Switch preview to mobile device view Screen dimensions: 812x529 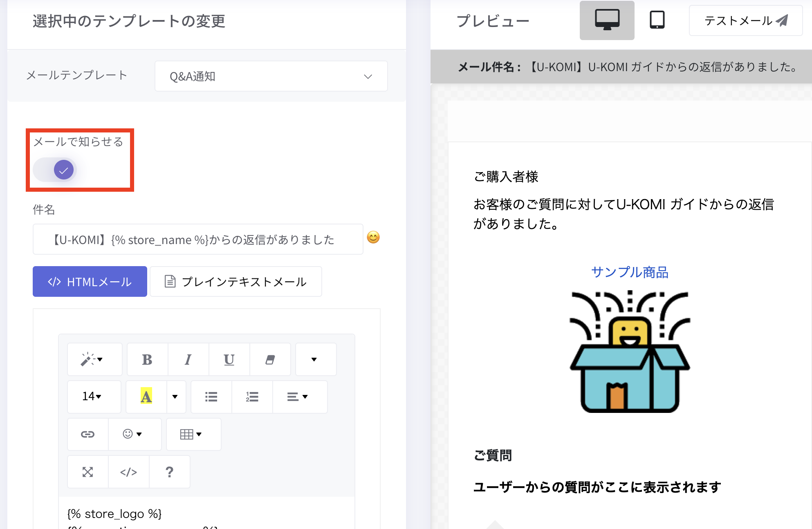(657, 20)
